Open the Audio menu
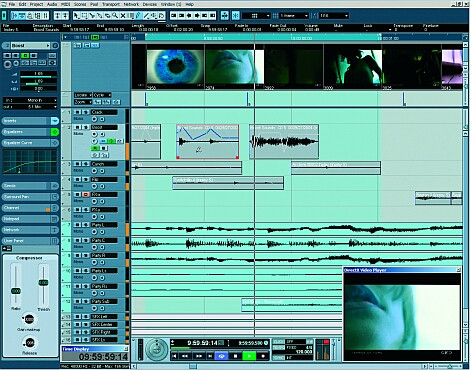The width and height of the screenshot is (470, 370). click(x=52, y=4)
